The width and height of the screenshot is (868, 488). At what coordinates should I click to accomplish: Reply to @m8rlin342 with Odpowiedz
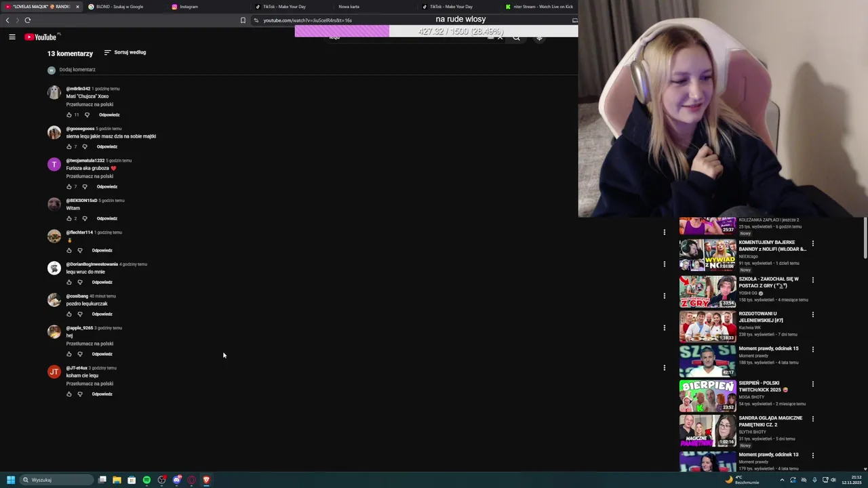[109, 115]
